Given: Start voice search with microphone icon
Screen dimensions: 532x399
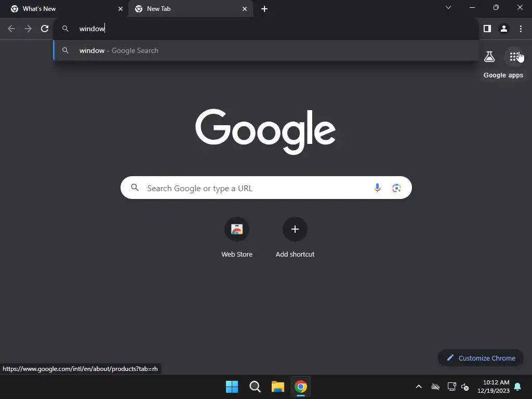Looking at the screenshot, I should click(x=377, y=188).
